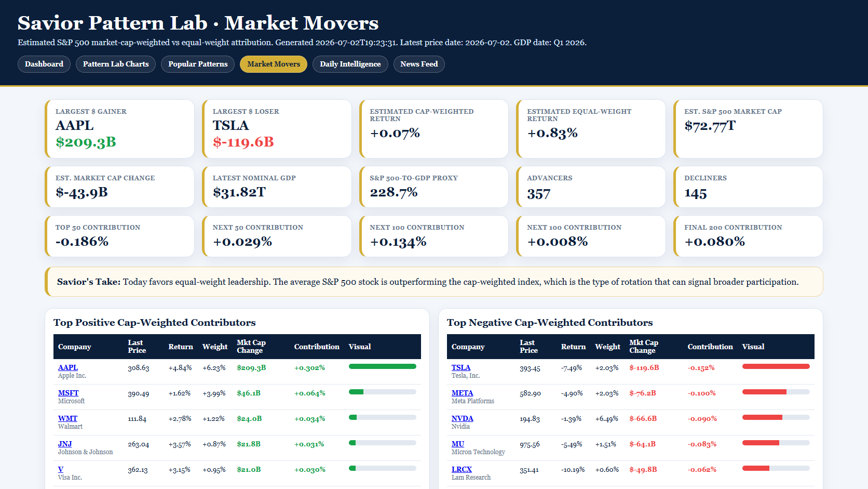Select the Largest $ Loser TSLA card
Image resolution: width=868 pixels, height=489 pixels.
(x=277, y=129)
